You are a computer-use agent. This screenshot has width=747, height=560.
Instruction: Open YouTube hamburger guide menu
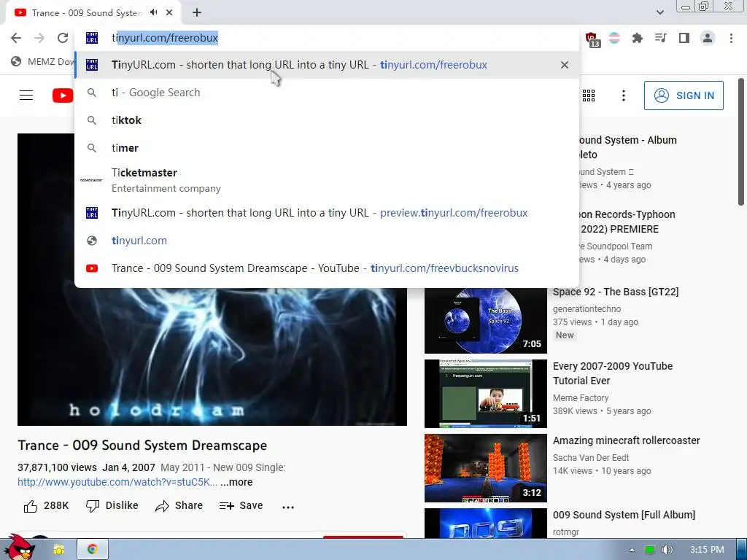click(26, 96)
